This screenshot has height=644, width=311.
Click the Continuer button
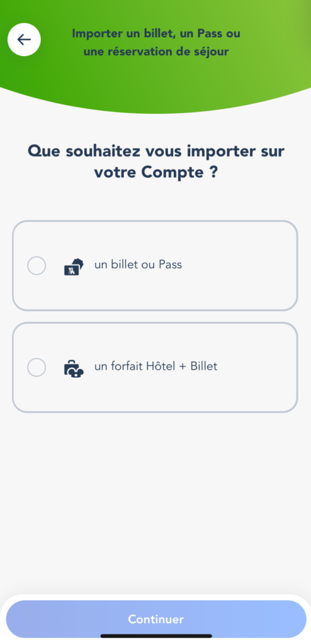(156, 619)
